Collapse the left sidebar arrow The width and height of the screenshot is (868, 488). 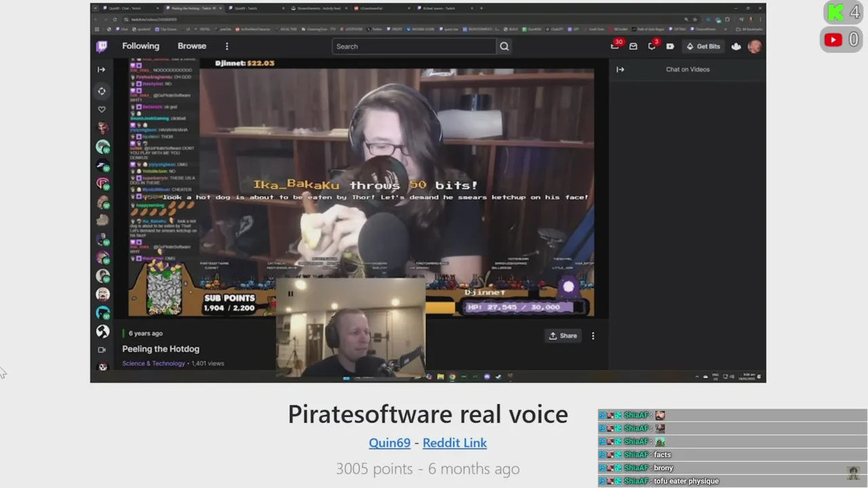tap(101, 69)
